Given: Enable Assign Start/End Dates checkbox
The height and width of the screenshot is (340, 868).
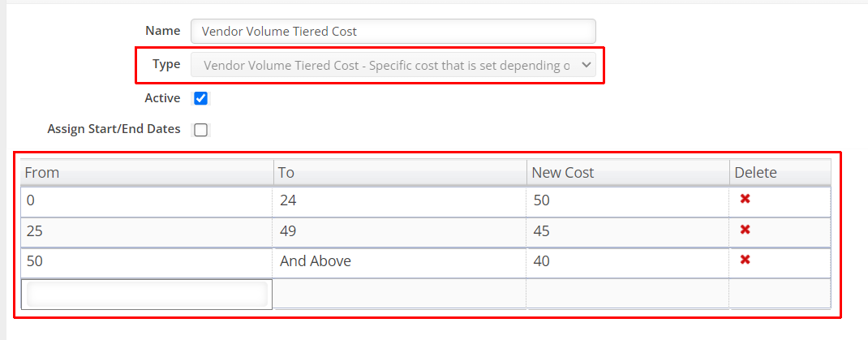Looking at the screenshot, I should tap(201, 129).
